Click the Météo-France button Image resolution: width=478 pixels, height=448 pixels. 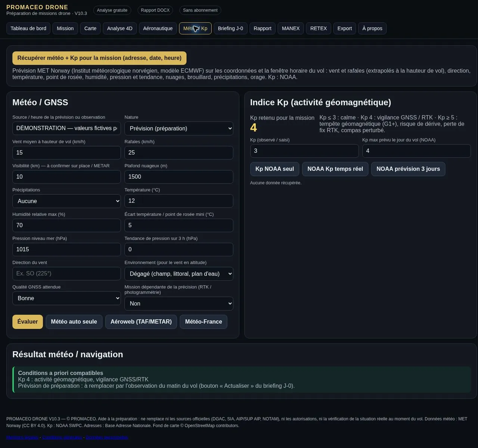tap(204, 322)
